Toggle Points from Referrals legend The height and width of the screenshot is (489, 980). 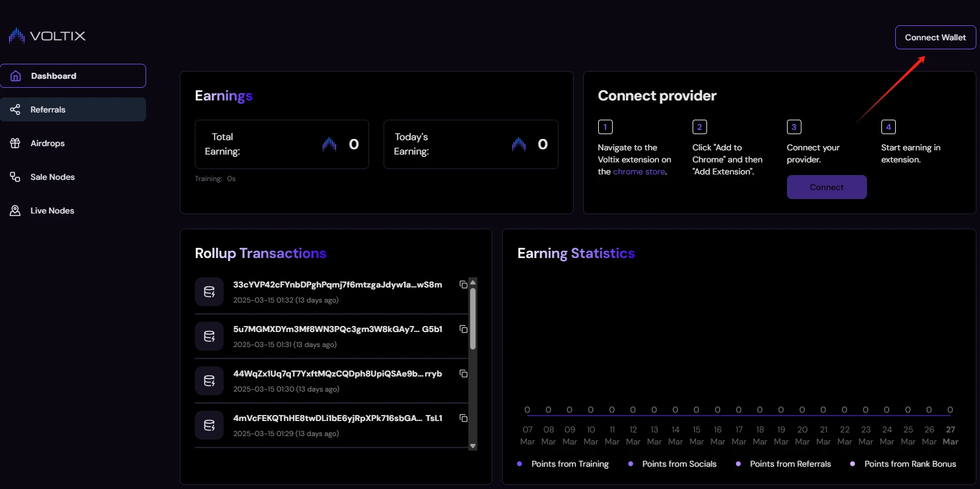pos(783,464)
